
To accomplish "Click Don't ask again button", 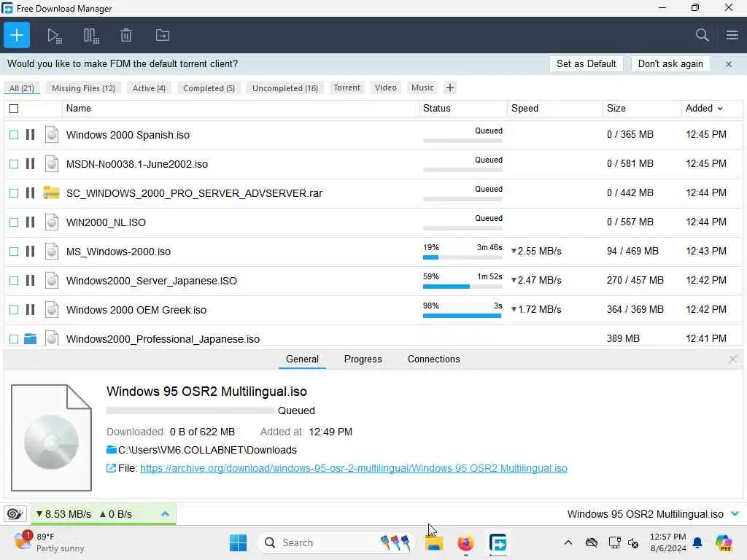I will tap(670, 64).
